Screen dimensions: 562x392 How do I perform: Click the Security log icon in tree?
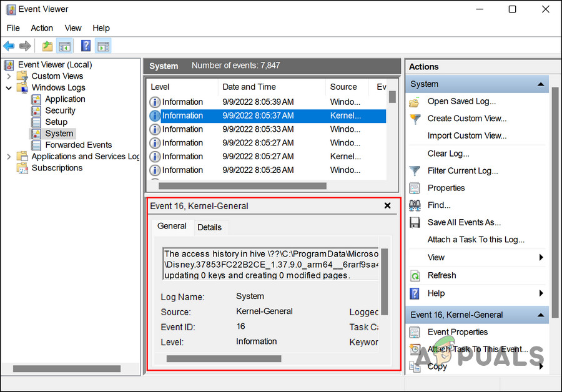[x=36, y=110]
